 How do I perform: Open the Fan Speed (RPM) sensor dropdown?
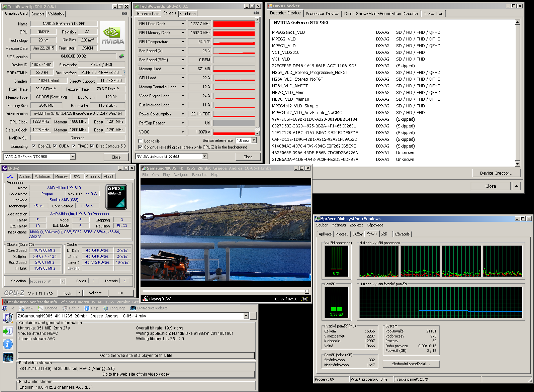click(183, 60)
